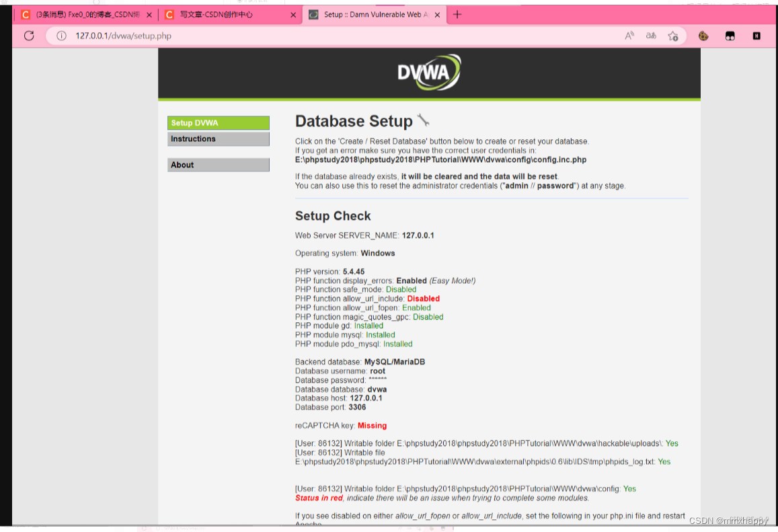Open the translate tool in the toolbar
The height and width of the screenshot is (532, 778).
pyautogui.click(x=651, y=36)
